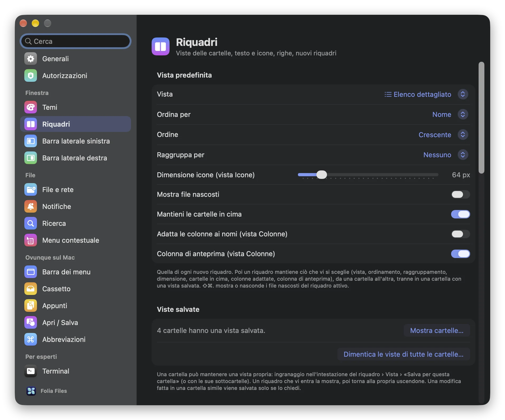Open the File e rete folder icon

31,190
